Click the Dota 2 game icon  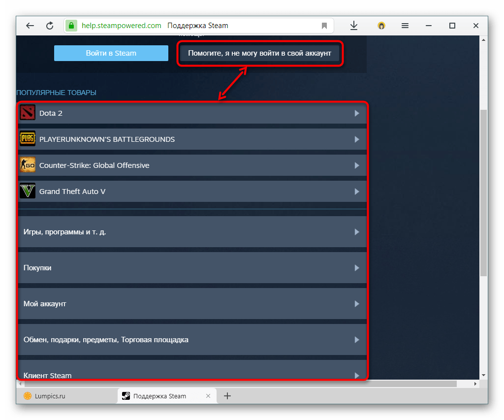(x=28, y=113)
